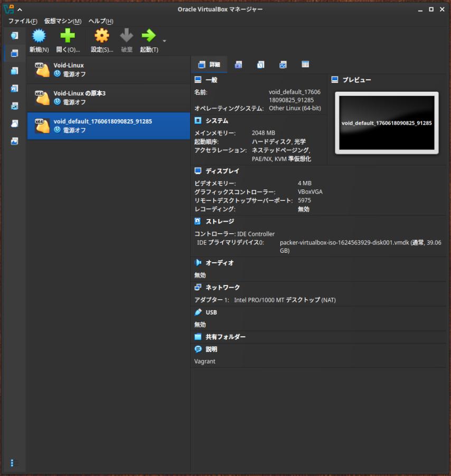Select the Void-Linux の原本3 machine

[x=108, y=98]
